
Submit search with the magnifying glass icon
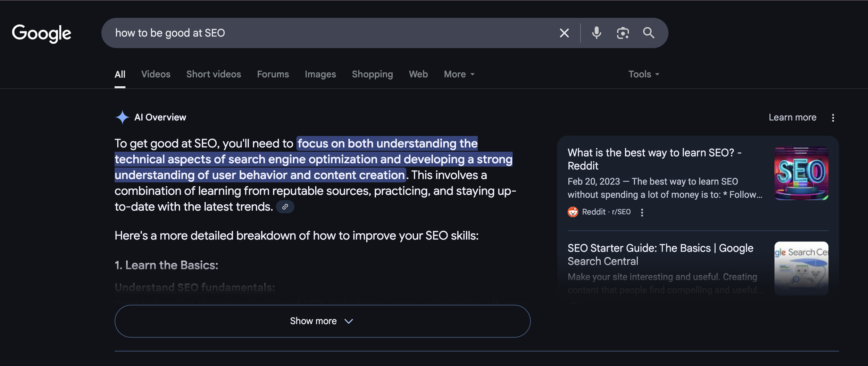point(649,33)
